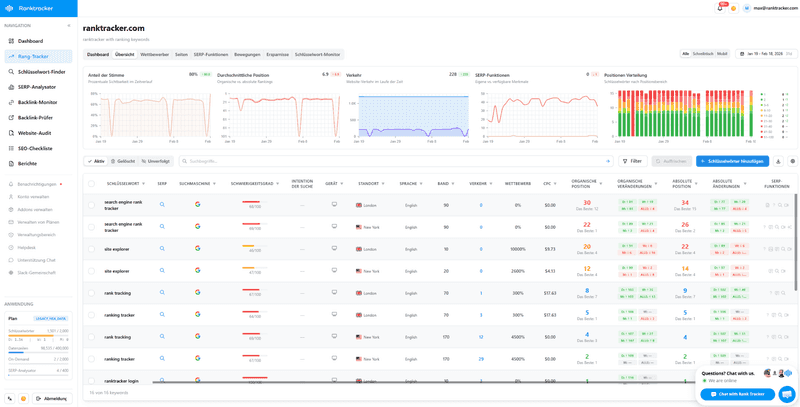Check the 'rank tracking' London row checkbox
800x407 pixels.
pos(91,293)
